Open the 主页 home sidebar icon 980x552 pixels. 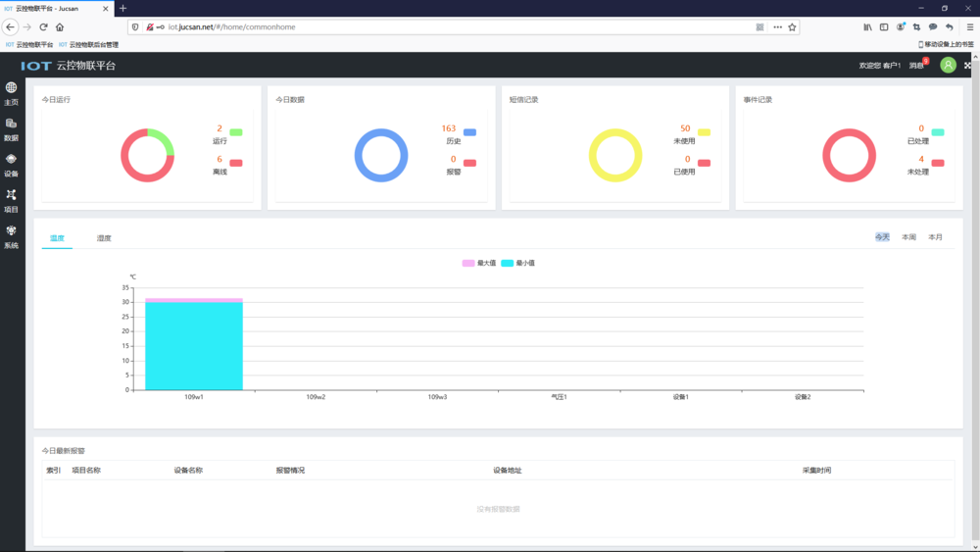pos(11,92)
